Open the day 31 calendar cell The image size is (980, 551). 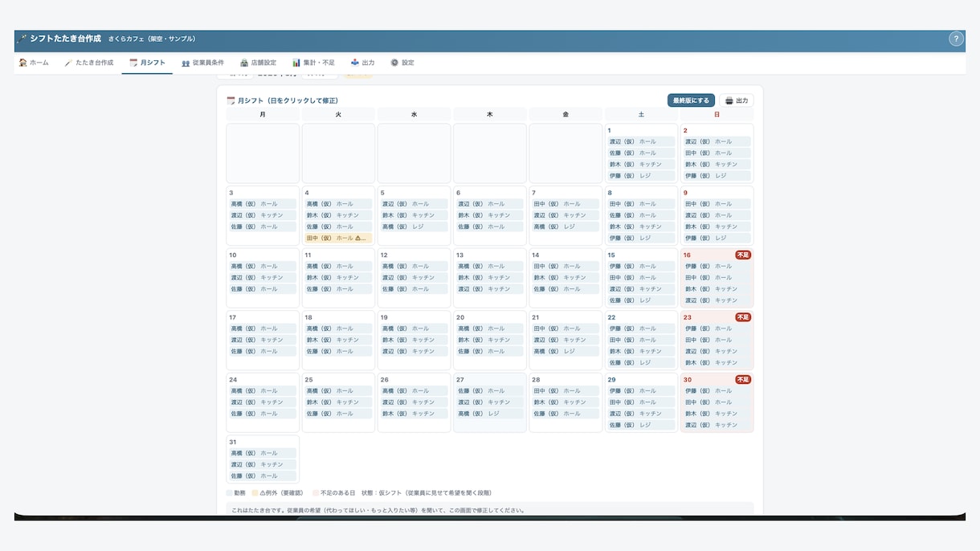point(263,459)
